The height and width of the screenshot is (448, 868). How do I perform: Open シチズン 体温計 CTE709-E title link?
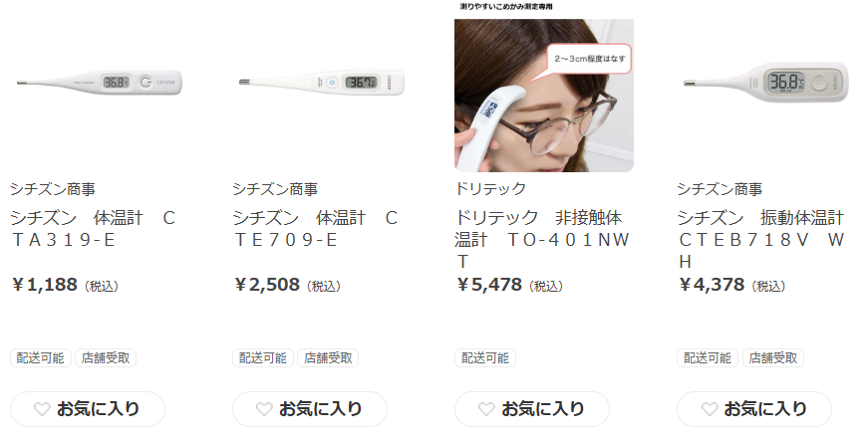315,228
